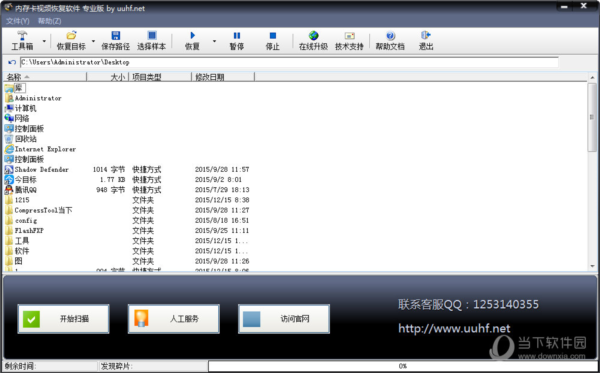
Task: Open the 工具箱 toolbox tool
Action: tap(22, 41)
